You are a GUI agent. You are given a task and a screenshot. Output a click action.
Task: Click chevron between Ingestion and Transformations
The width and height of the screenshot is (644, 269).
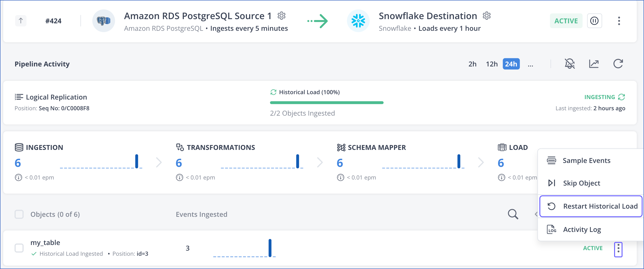pyautogui.click(x=159, y=162)
